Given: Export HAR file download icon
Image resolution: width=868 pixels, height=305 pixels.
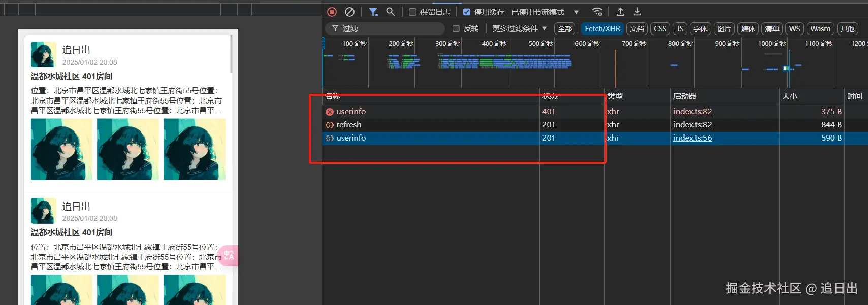Looking at the screenshot, I should point(637,12).
